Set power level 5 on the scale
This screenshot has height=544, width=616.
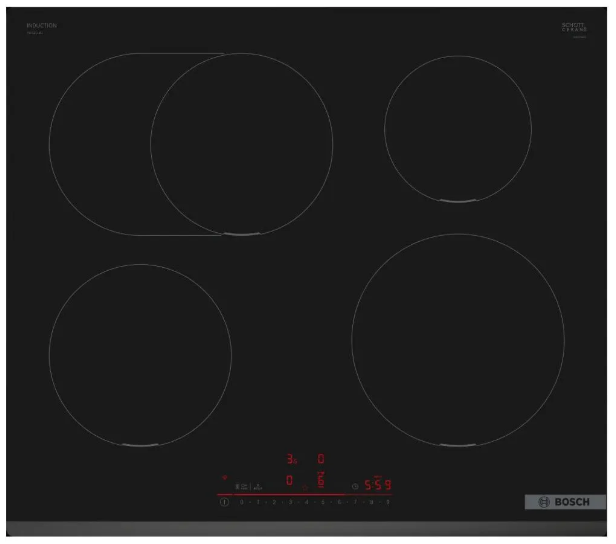coord(323,502)
